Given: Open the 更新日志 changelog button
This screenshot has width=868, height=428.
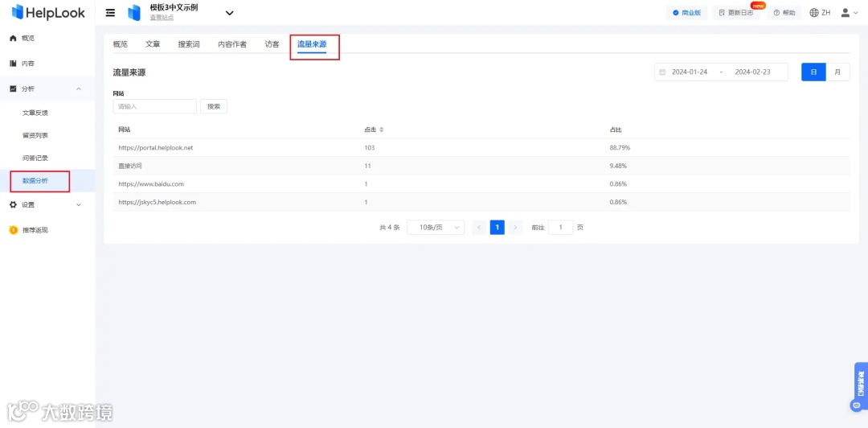Looking at the screenshot, I should (x=735, y=13).
